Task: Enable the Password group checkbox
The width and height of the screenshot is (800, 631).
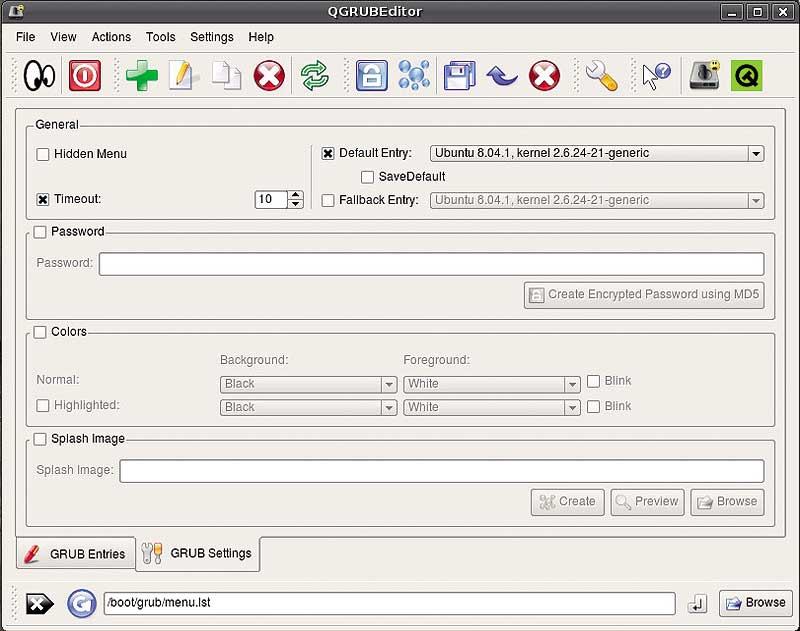Action: click(x=40, y=232)
